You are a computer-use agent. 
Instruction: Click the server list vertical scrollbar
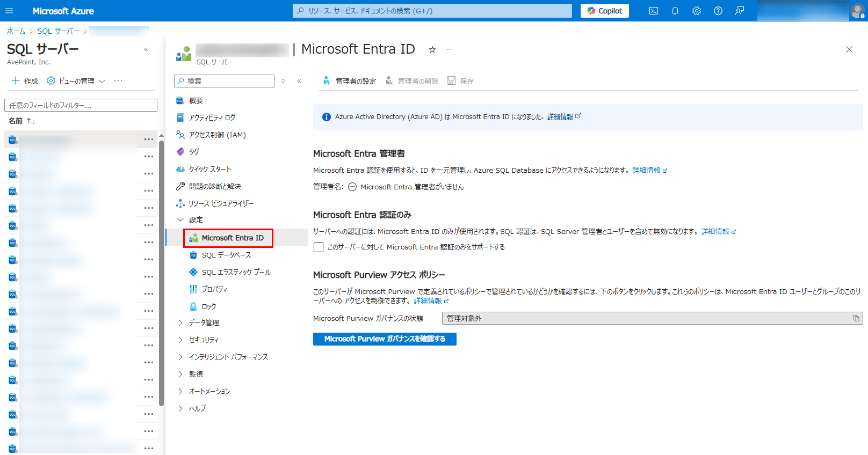(x=161, y=273)
